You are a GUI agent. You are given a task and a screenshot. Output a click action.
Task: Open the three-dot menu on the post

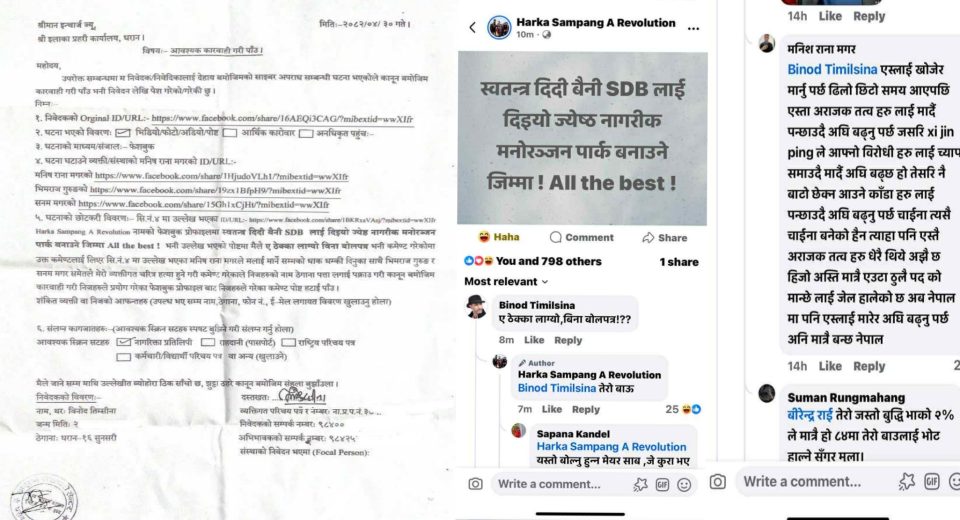click(693, 28)
